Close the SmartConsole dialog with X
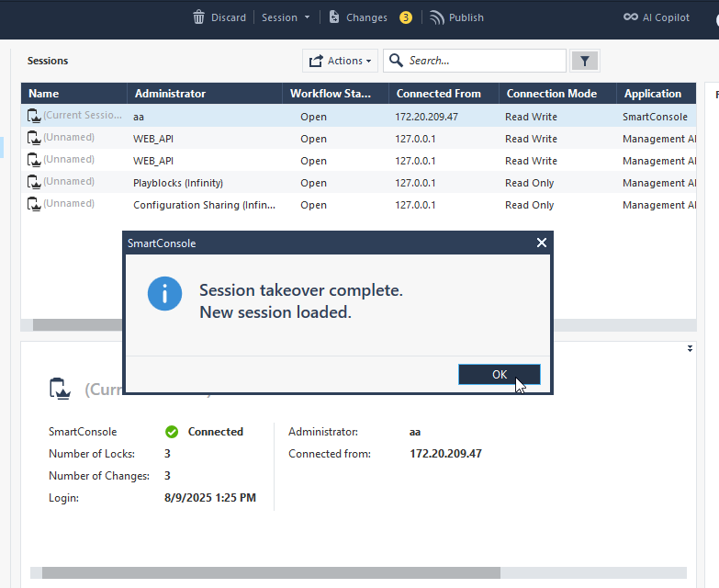This screenshot has width=719, height=588. (542, 243)
